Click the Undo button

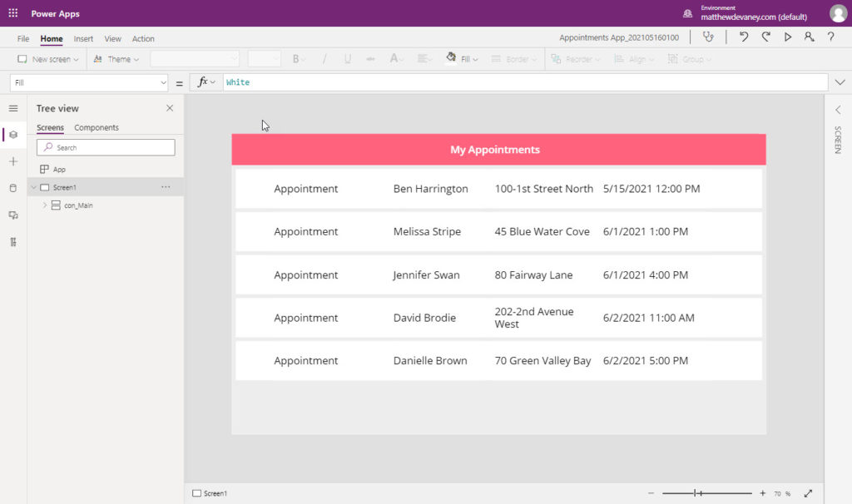(743, 37)
